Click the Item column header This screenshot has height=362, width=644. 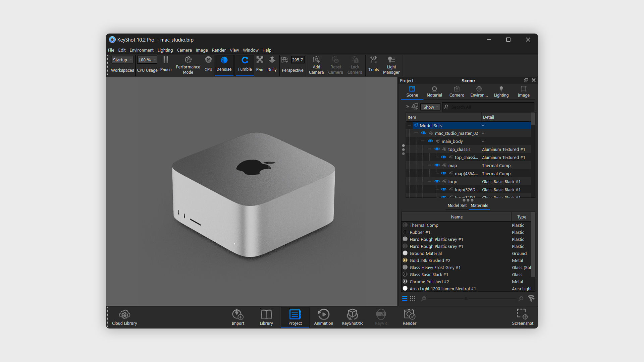443,117
